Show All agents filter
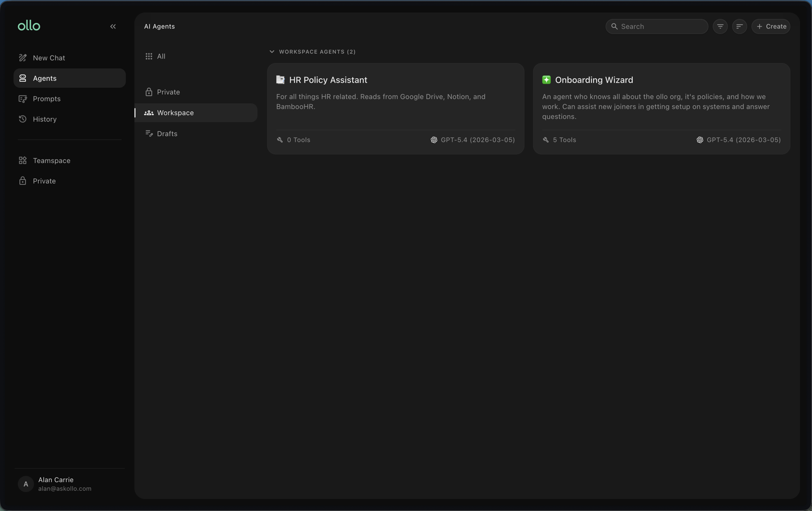Image resolution: width=812 pixels, height=511 pixels. click(196, 56)
